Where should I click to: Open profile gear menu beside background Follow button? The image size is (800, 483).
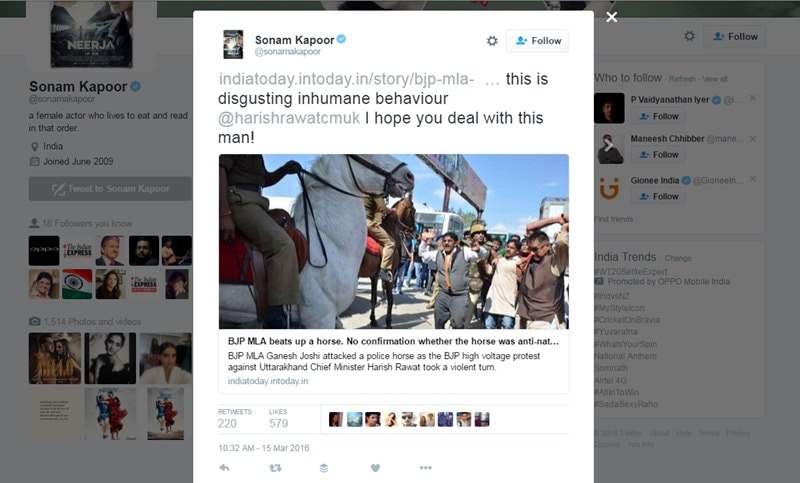click(689, 36)
